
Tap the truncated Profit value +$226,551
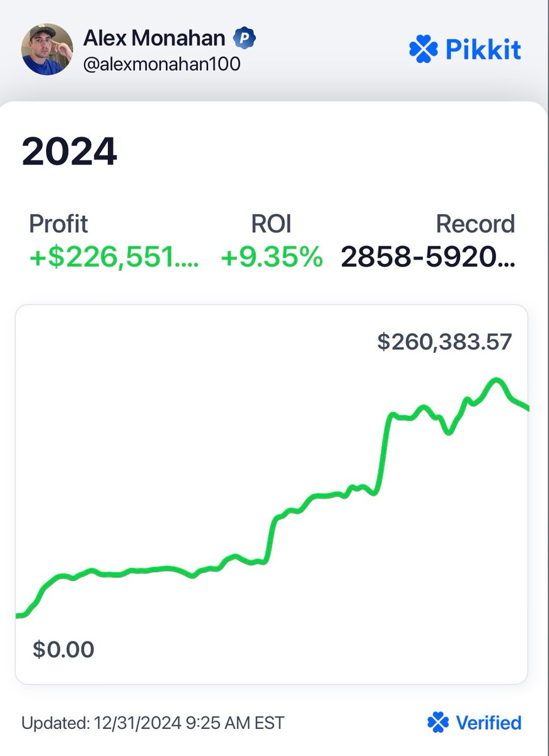[x=114, y=256]
